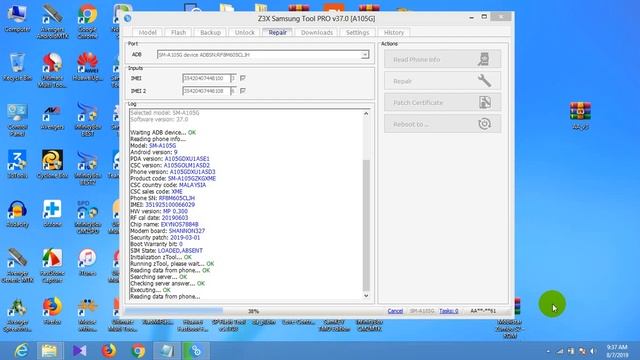Click the Z3X window title bar icon
The width and height of the screenshot is (640, 360).
click(x=128, y=18)
